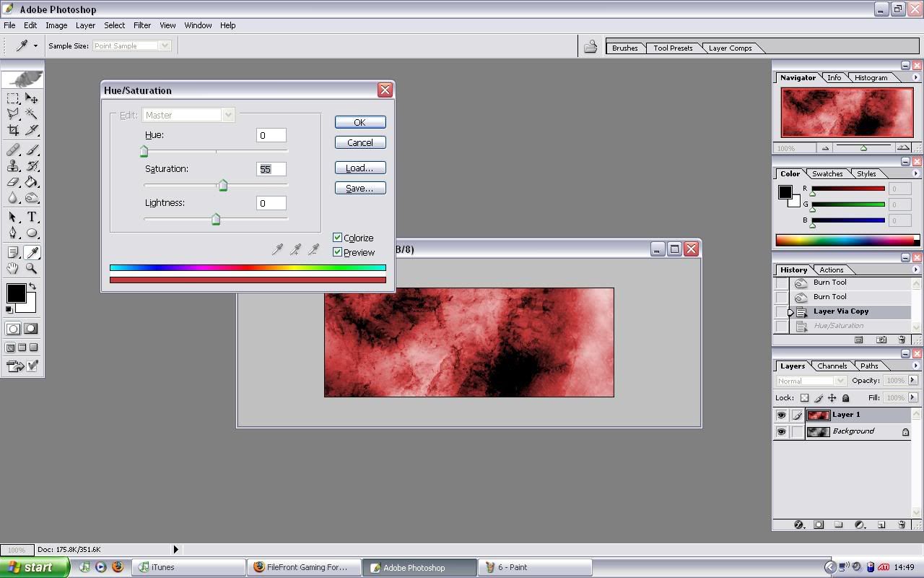This screenshot has width=924, height=578.
Task: Switch to the Channels tab
Action: (x=832, y=366)
